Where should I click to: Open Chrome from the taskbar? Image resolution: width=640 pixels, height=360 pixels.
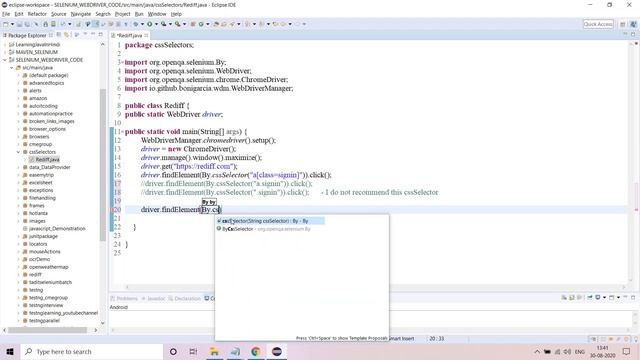click(x=256, y=351)
